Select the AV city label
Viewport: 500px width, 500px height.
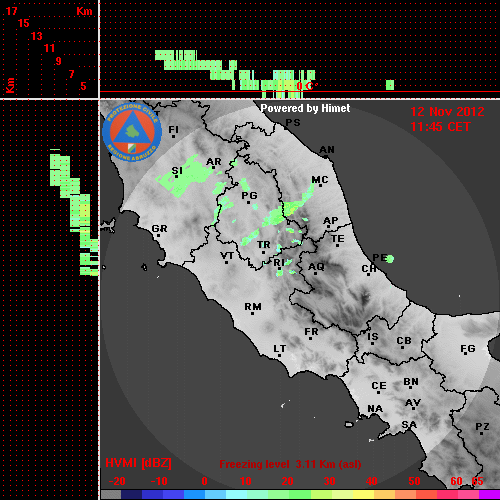pos(413,403)
